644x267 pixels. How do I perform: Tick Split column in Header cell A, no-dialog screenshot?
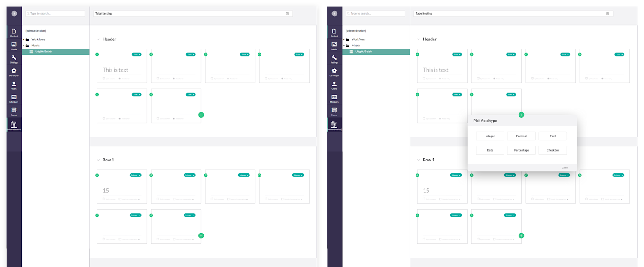coord(103,78)
